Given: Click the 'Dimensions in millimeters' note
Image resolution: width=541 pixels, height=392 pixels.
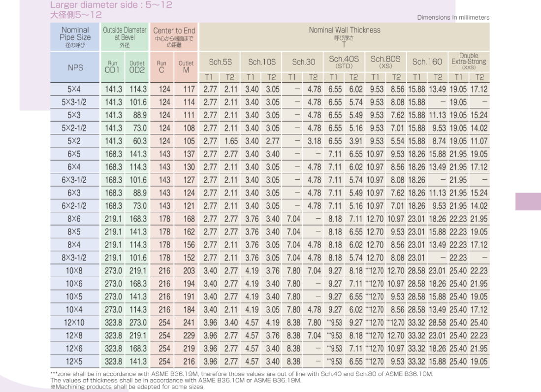Looking at the screenshot, I should point(453,17).
